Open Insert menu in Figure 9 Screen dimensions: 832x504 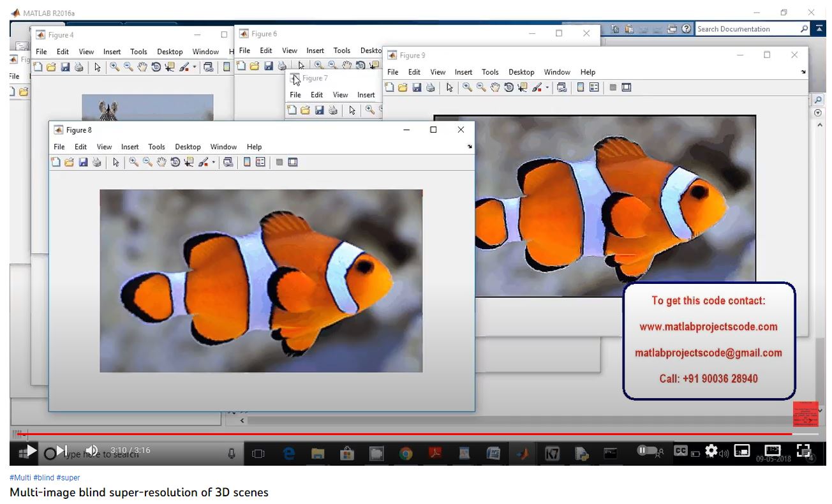tap(463, 72)
